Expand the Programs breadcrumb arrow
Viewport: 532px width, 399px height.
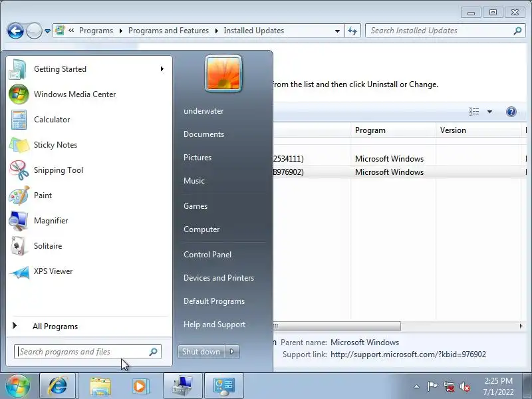point(121,31)
